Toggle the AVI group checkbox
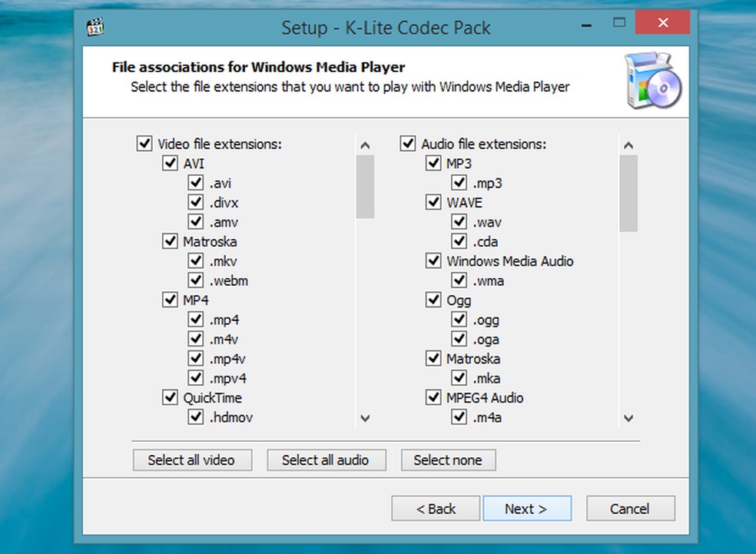The width and height of the screenshot is (756, 554). [x=170, y=163]
